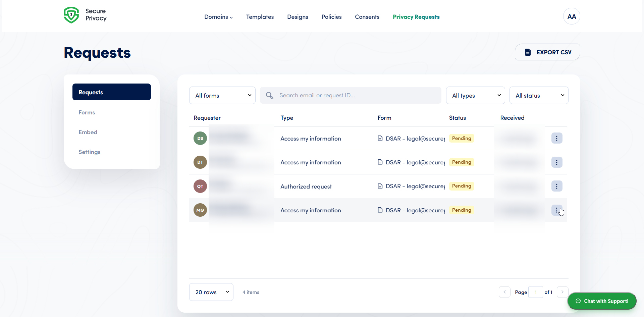644x317 pixels.
Task: Open the 20 rows per page dropdown
Action: pyautogui.click(x=211, y=292)
